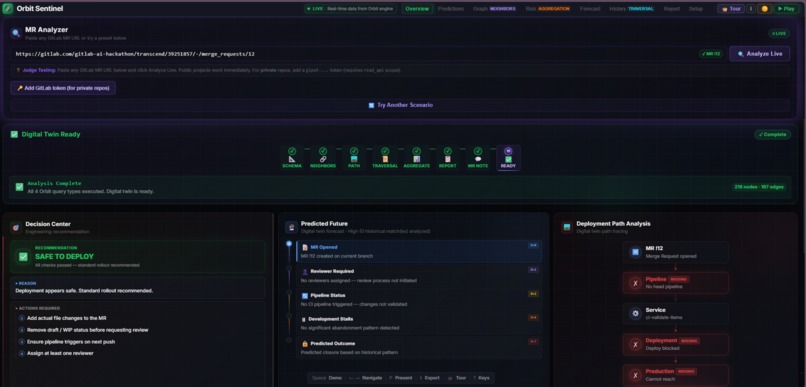Screen dimensions: 806x387
Task: Click the MR !12 validated badge
Action: pos(712,53)
